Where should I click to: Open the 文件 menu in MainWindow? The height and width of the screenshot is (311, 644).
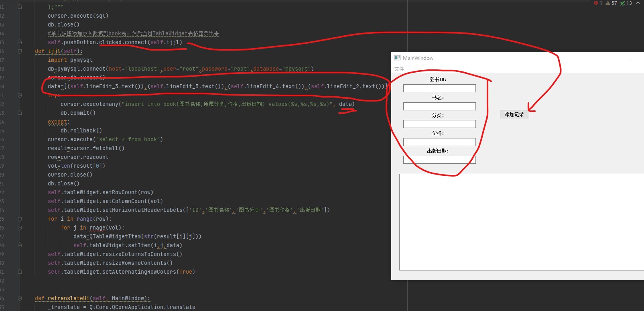coord(399,69)
